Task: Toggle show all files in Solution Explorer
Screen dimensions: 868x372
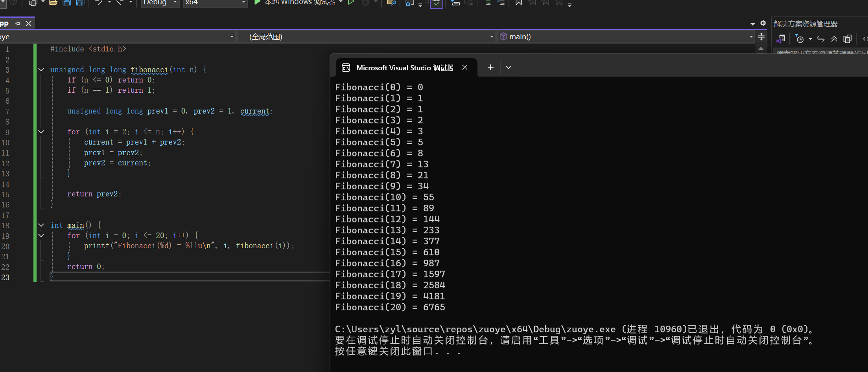Action: (x=848, y=39)
